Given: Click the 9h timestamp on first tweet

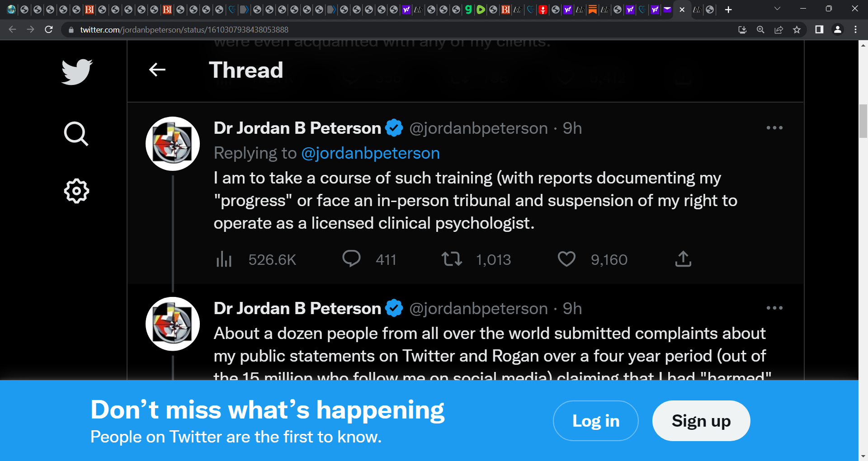Looking at the screenshot, I should (x=572, y=128).
